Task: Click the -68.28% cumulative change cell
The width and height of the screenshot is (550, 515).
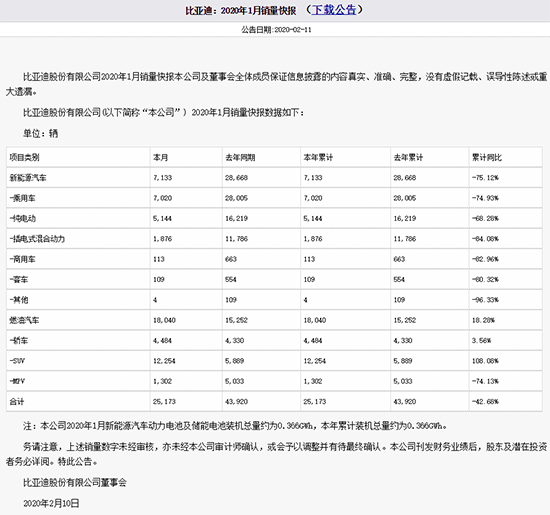Action: tap(485, 219)
